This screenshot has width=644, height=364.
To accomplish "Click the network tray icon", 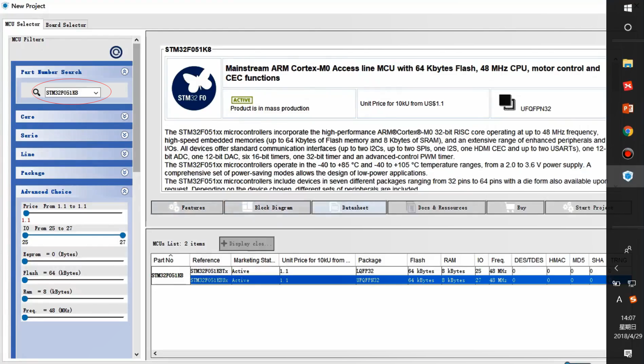I will point(632,284).
